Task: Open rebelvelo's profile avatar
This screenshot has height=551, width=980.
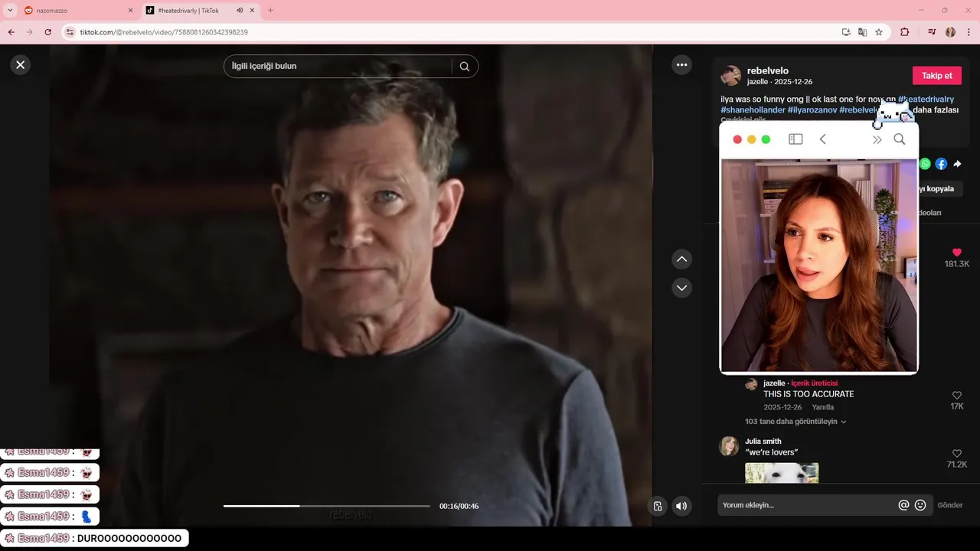Action: 731,76
